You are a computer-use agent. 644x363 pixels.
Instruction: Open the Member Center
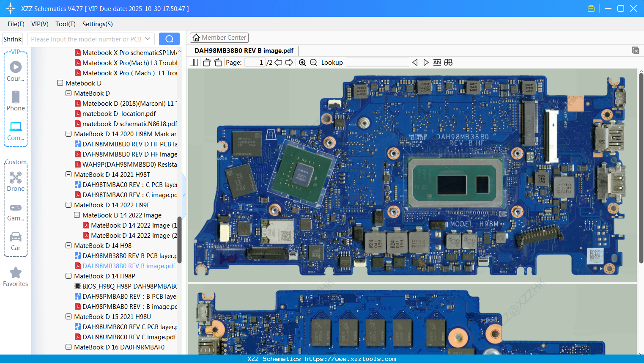[219, 38]
